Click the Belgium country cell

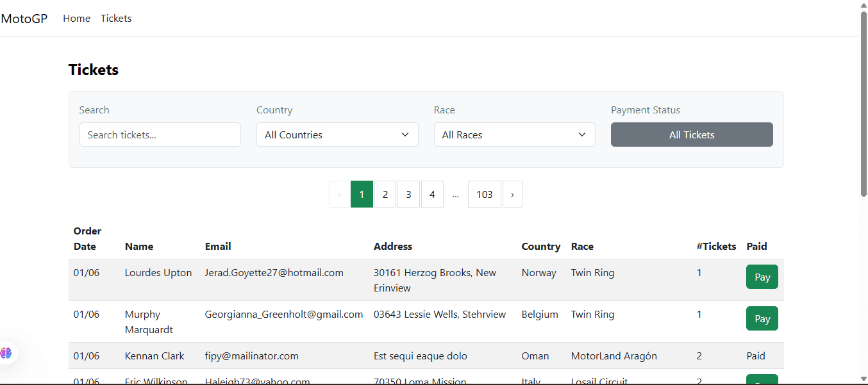pos(540,314)
